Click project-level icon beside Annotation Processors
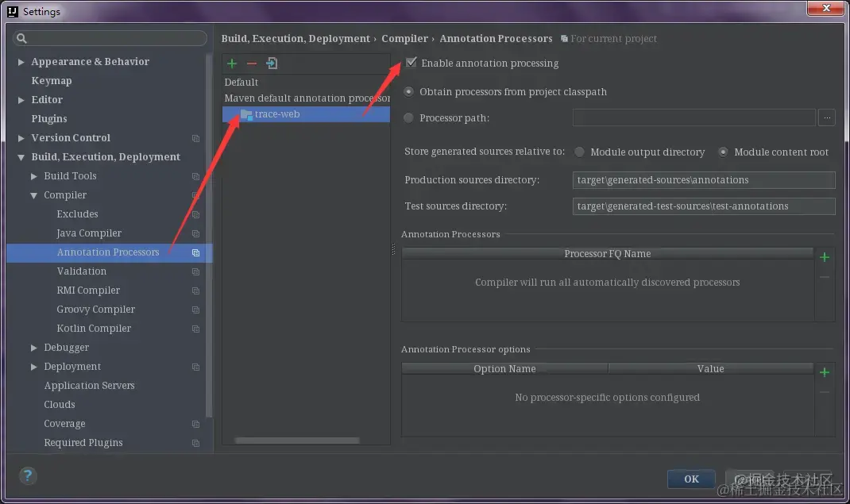Image resolution: width=850 pixels, height=504 pixels. click(195, 253)
